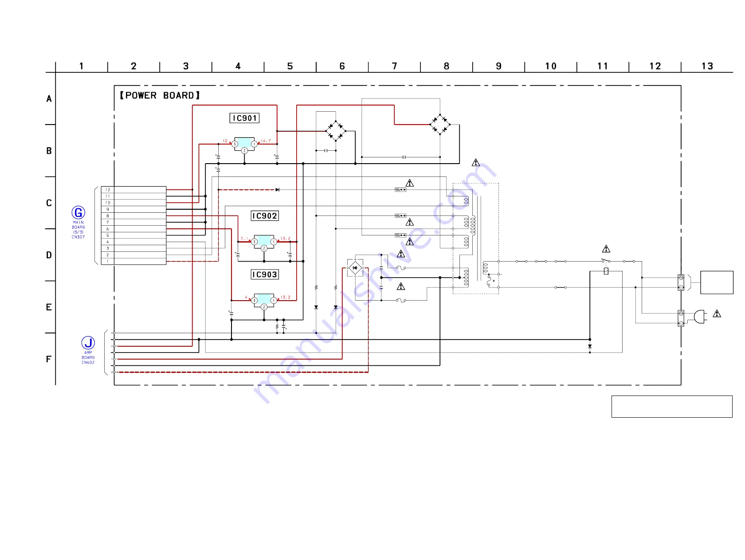
Task: Click the lower fuse symbol near the boxed rectifier
Action: click(401, 300)
